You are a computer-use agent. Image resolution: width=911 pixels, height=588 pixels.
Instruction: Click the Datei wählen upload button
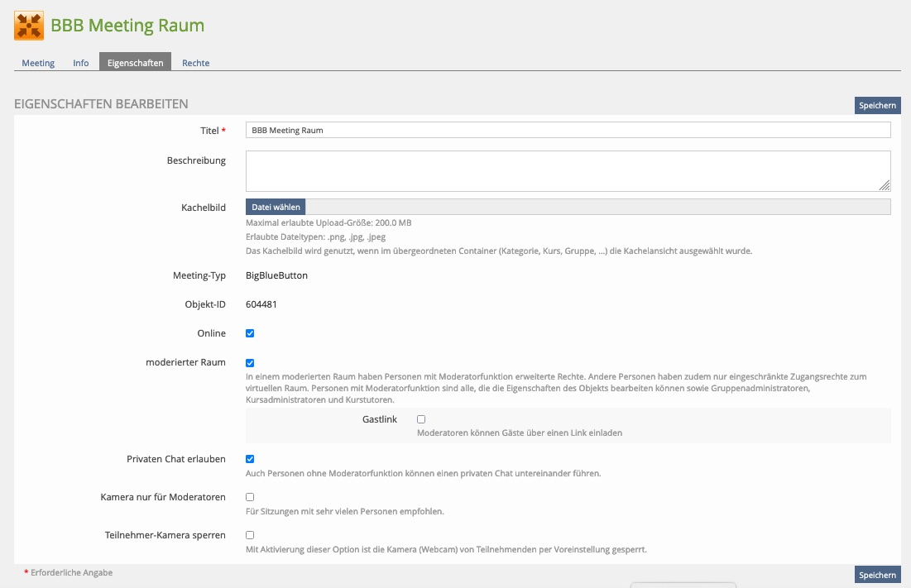(x=276, y=207)
